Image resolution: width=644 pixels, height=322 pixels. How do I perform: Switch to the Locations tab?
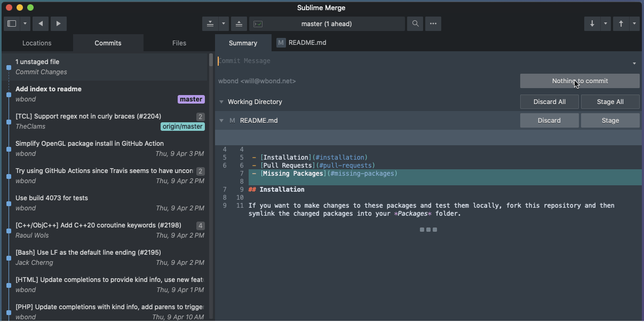coord(36,43)
